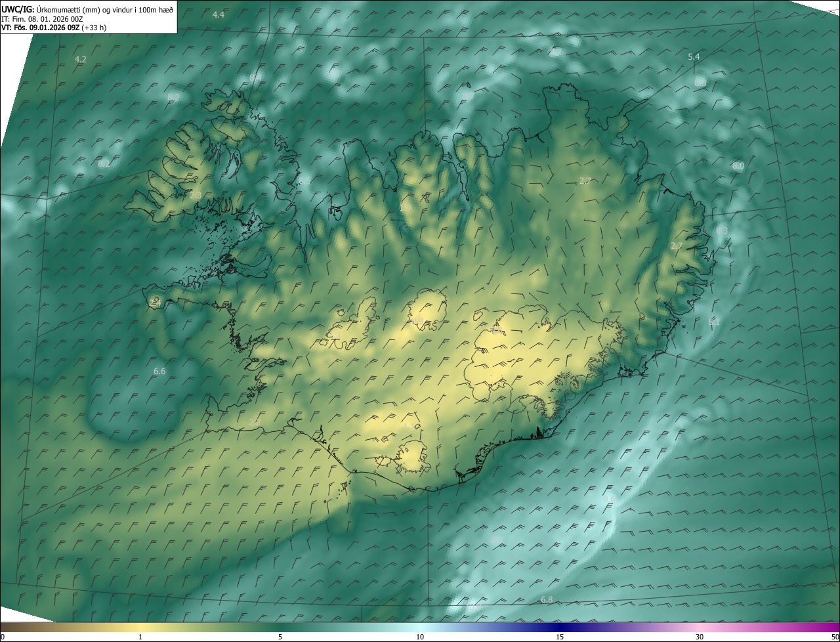Image resolution: width=840 pixels, height=642 pixels.
Task: Select the 5 tick on the color scale
Action: click(280, 637)
